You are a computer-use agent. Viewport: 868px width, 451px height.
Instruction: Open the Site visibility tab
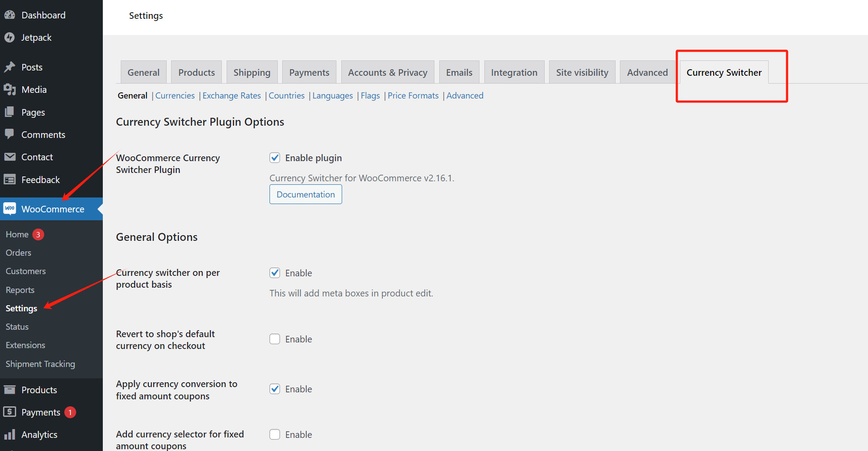coord(582,73)
